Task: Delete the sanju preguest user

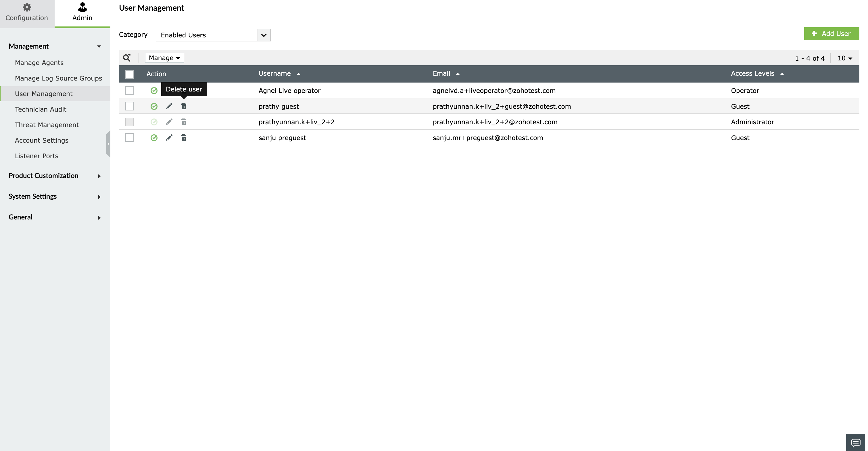Action: [x=184, y=137]
